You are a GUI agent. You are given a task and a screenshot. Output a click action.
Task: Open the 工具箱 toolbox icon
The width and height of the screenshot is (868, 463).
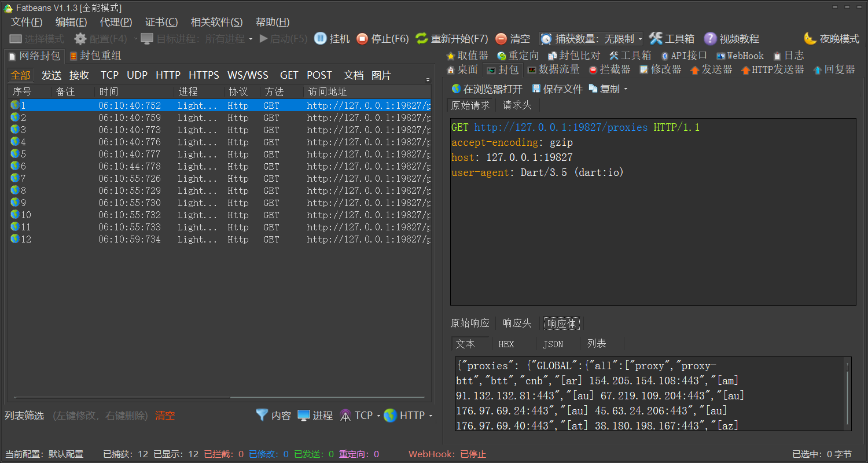[x=671, y=38]
